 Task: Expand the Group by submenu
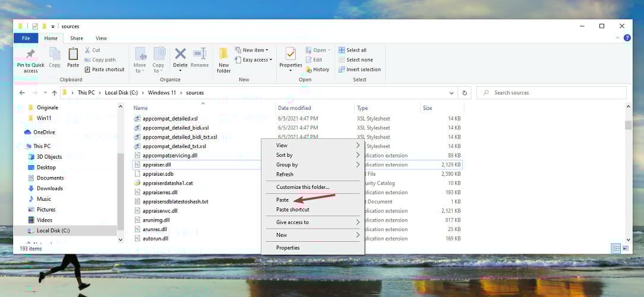pyautogui.click(x=313, y=165)
